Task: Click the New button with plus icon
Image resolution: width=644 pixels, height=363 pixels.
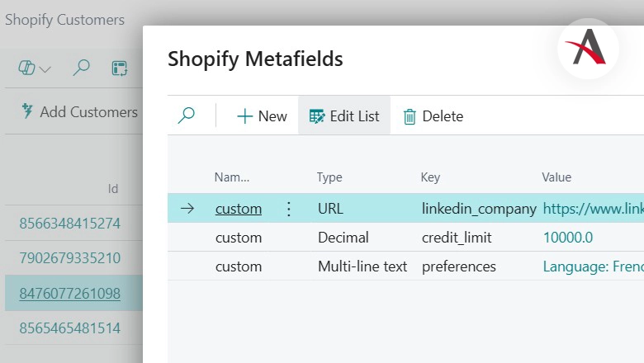Action: click(262, 116)
